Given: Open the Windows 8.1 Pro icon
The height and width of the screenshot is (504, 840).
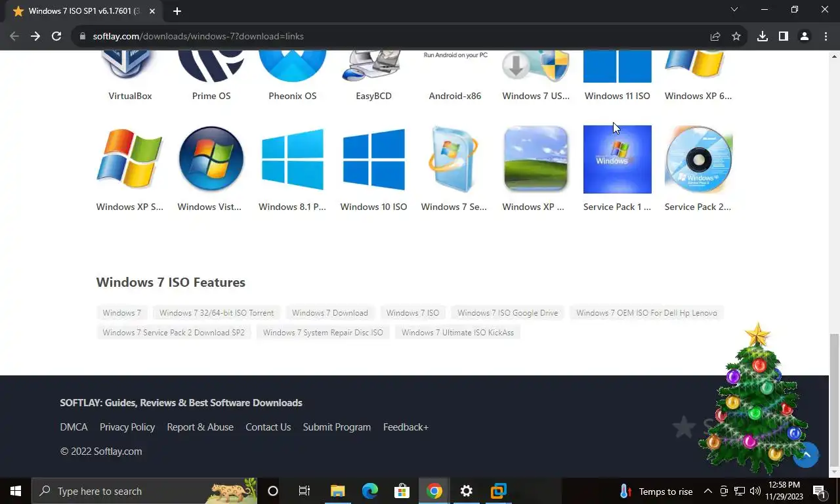Looking at the screenshot, I should pos(293,159).
